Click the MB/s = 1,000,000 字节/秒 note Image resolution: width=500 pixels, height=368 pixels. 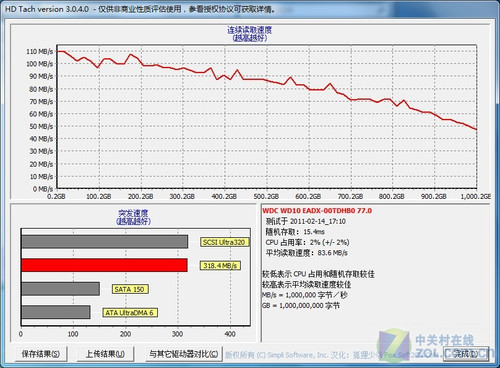point(305,295)
